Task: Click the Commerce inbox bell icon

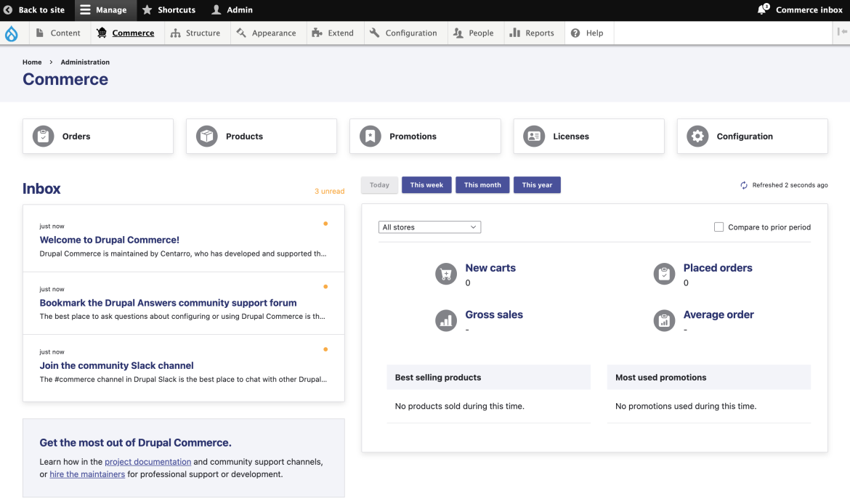Action: (763, 9)
